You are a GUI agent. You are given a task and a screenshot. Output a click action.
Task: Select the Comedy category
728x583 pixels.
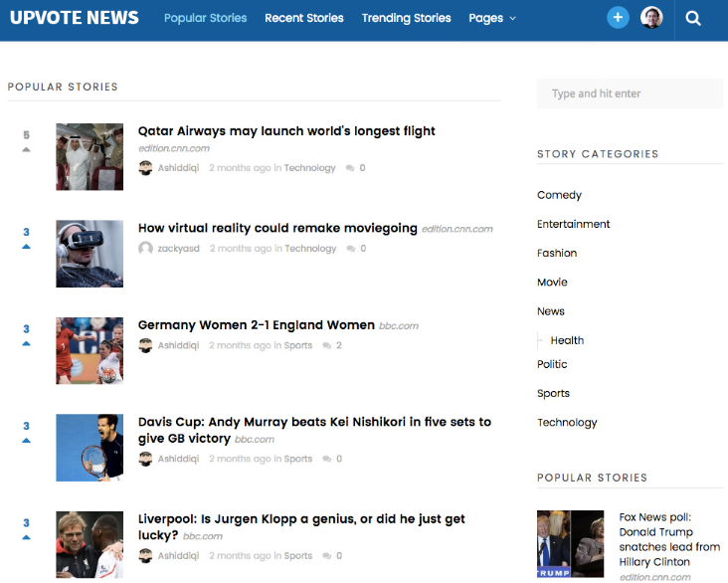coord(559,195)
